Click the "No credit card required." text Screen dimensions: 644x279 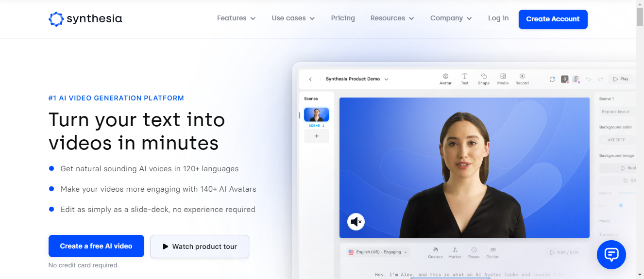[84, 265]
